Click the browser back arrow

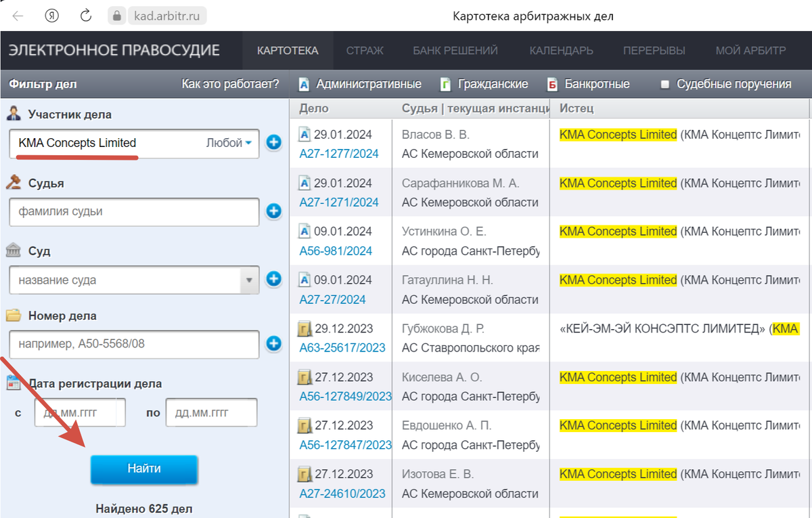18,16
